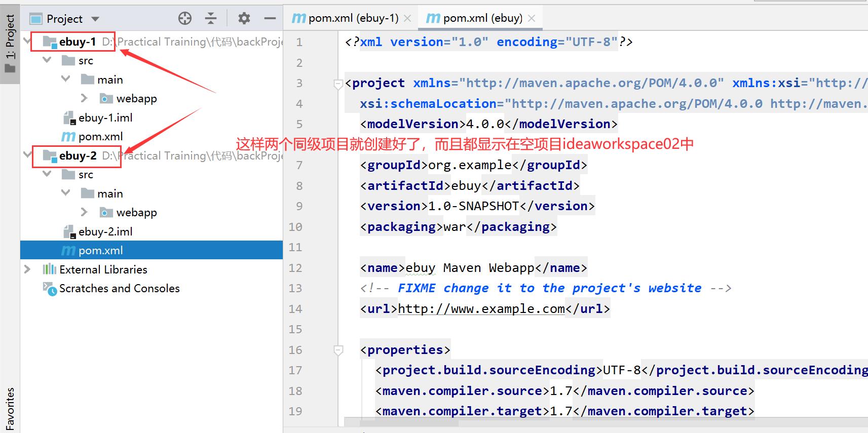Image resolution: width=868 pixels, height=433 pixels.
Task: Close the pom.xml (ebuy-1) tab
Action: pos(407,18)
